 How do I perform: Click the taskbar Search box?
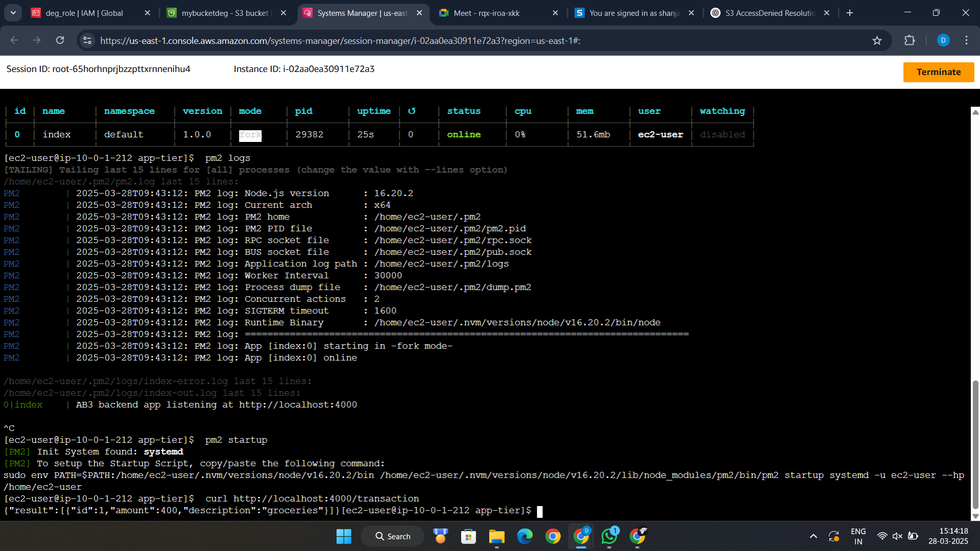[393, 537]
